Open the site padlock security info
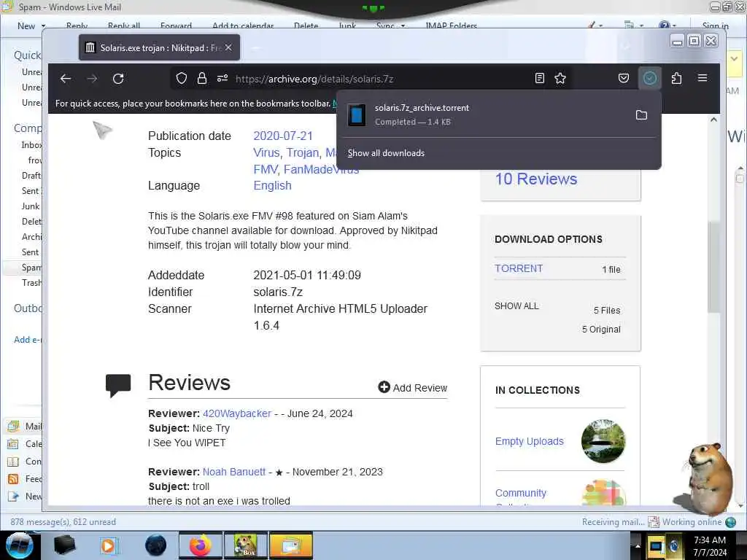This screenshot has width=747, height=560. [x=202, y=78]
